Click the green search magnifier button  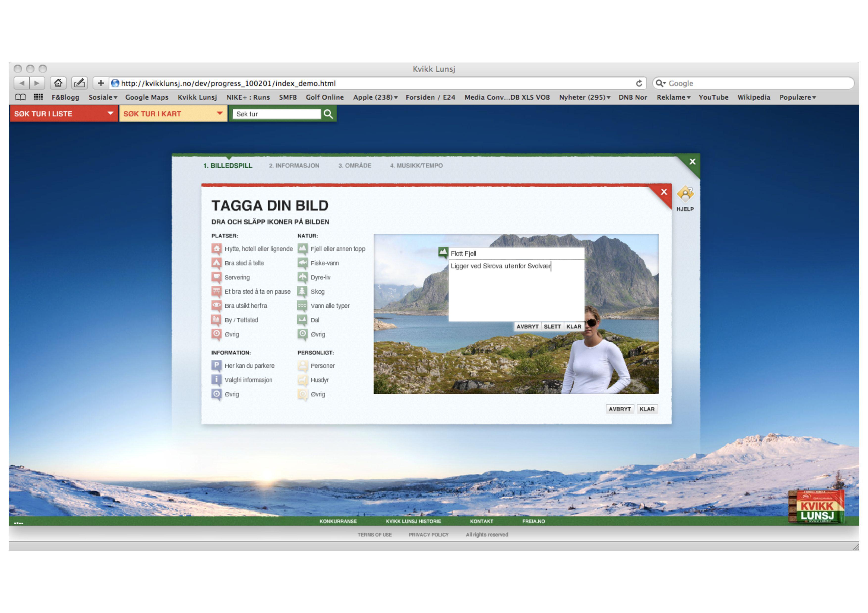coord(328,114)
